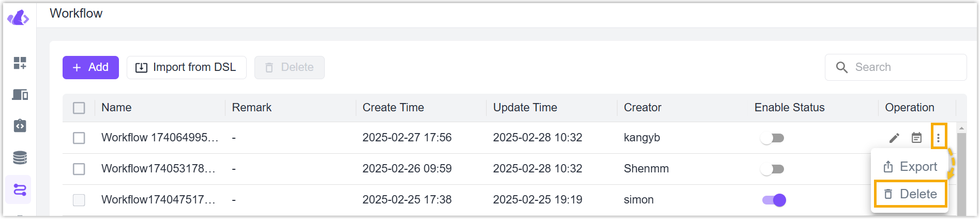Image resolution: width=980 pixels, height=219 pixels.
Task: Click Import from DSL button
Action: 186,67
